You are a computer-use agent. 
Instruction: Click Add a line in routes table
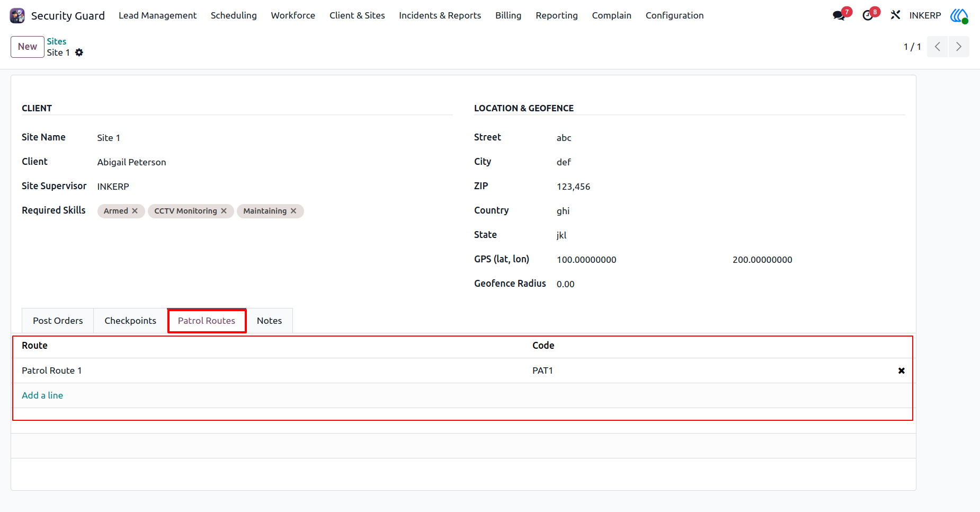click(x=42, y=395)
